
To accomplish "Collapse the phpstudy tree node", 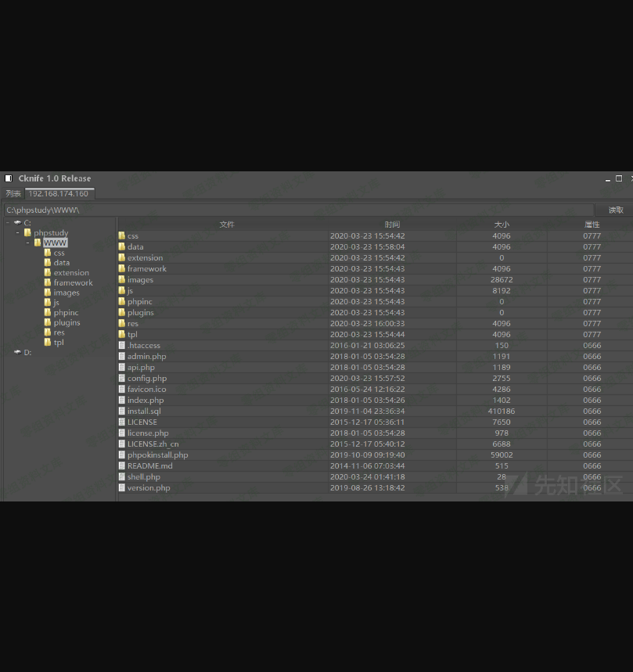I will coord(18,232).
